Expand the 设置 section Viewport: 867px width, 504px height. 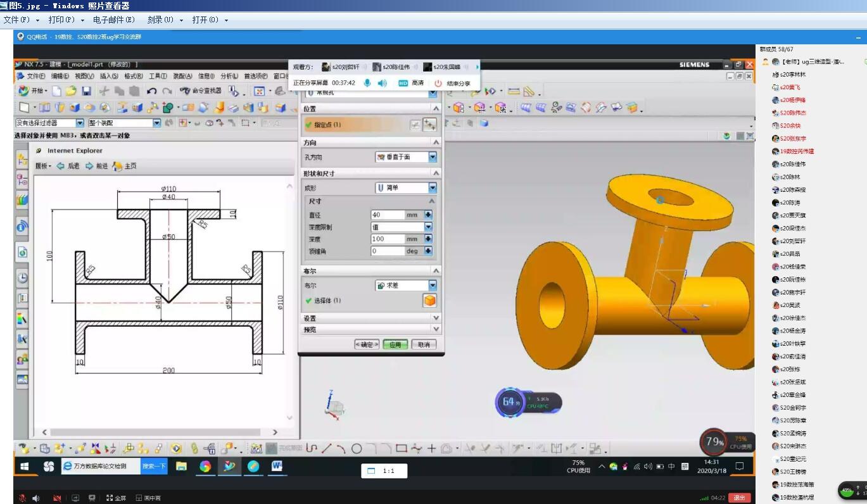(436, 318)
